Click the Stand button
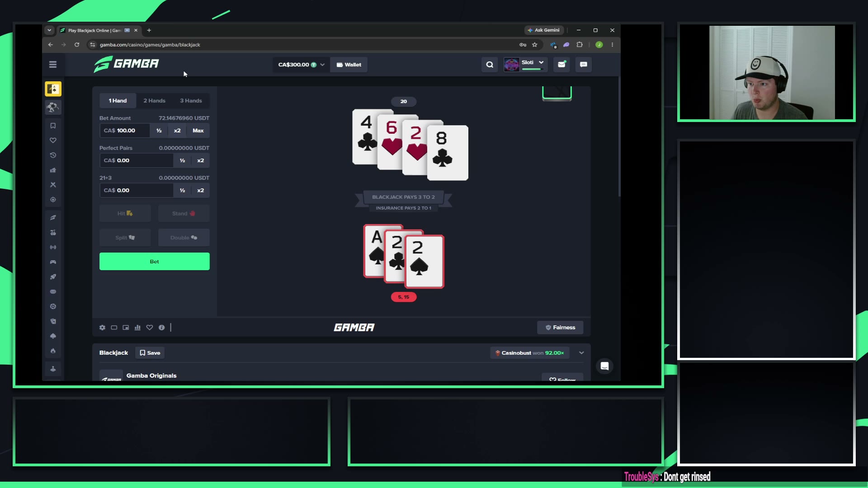Viewport: 868px width, 488px height. [x=184, y=214]
